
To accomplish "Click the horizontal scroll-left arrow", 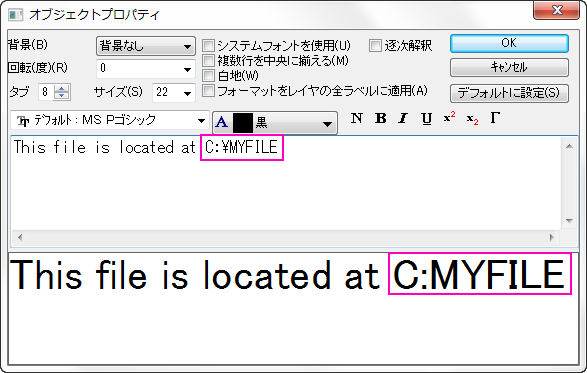I will (20, 237).
